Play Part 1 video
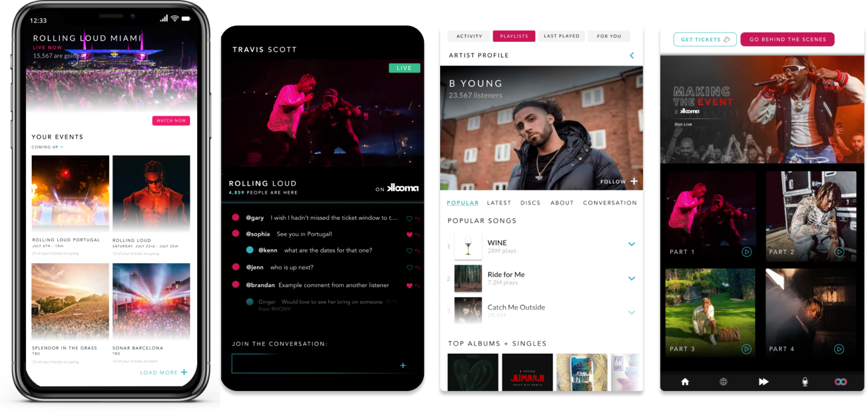This screenshot has width=868, height=417. coord(747,252)
